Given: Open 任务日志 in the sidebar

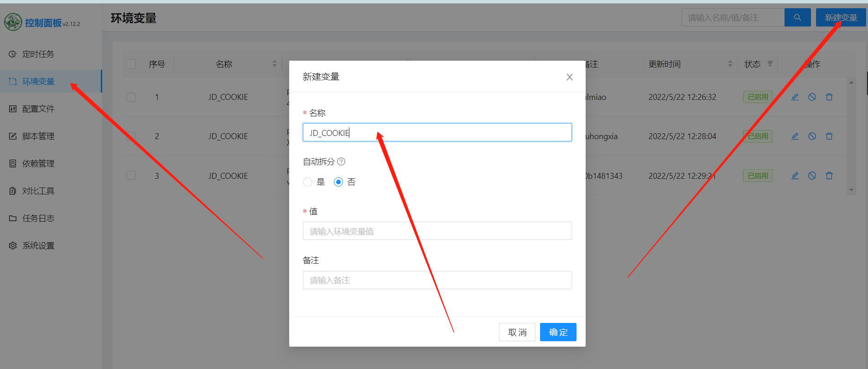Looking at the screenshot, I should pos(51,218).
